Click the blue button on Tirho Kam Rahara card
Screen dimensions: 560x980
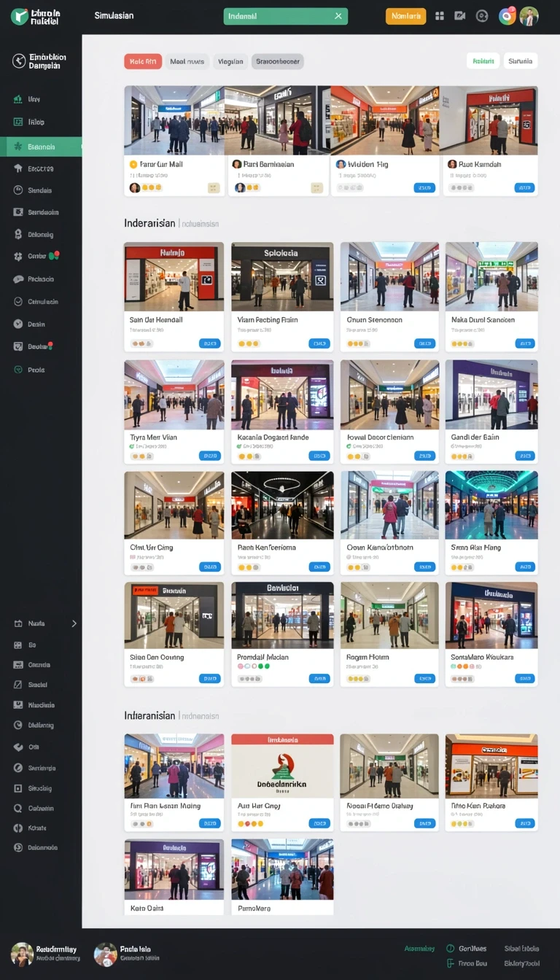point(525,823)
